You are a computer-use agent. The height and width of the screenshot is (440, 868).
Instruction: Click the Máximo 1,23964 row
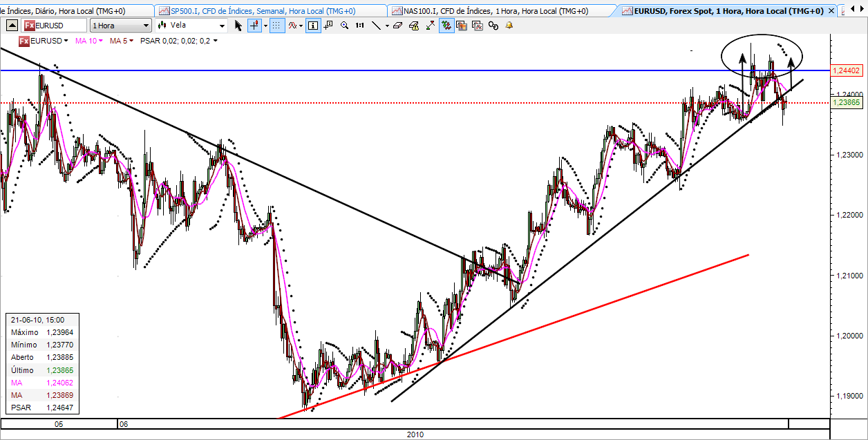point(43,332)
